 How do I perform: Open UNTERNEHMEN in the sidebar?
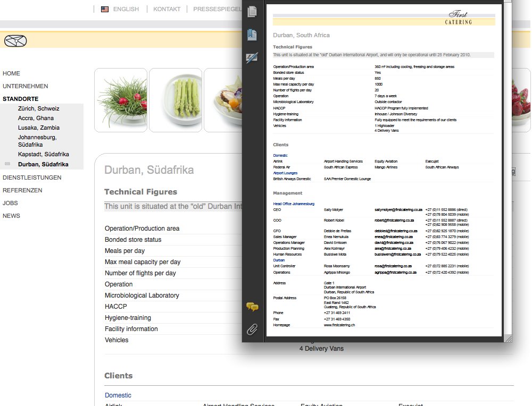(x=26, y=86)
